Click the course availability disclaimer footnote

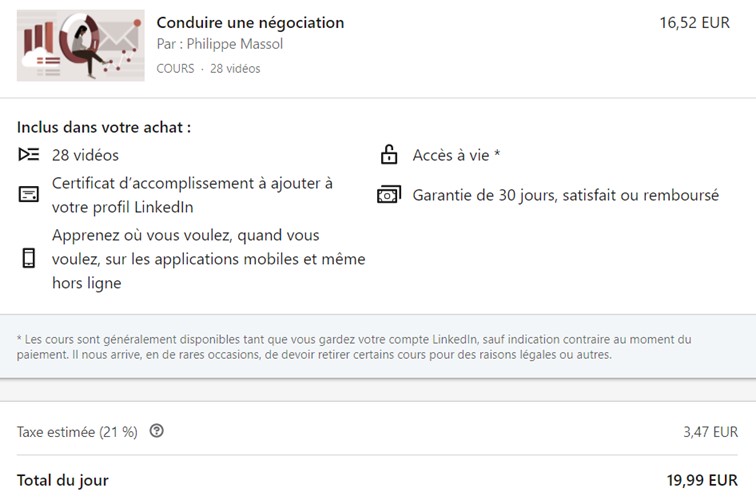(x=354, y=347)
